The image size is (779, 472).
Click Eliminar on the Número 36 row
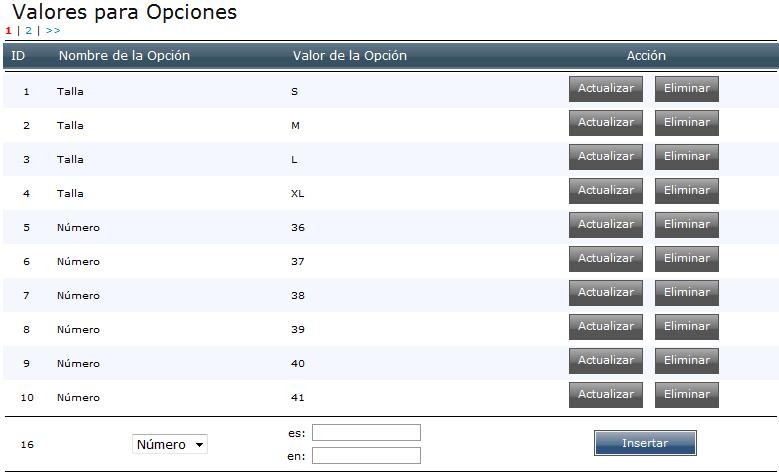click(687, 225)
